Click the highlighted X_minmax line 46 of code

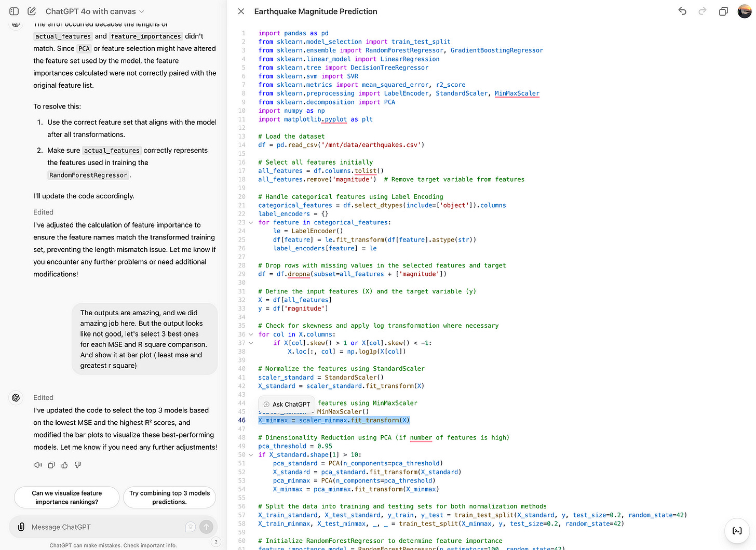[334, 420]
